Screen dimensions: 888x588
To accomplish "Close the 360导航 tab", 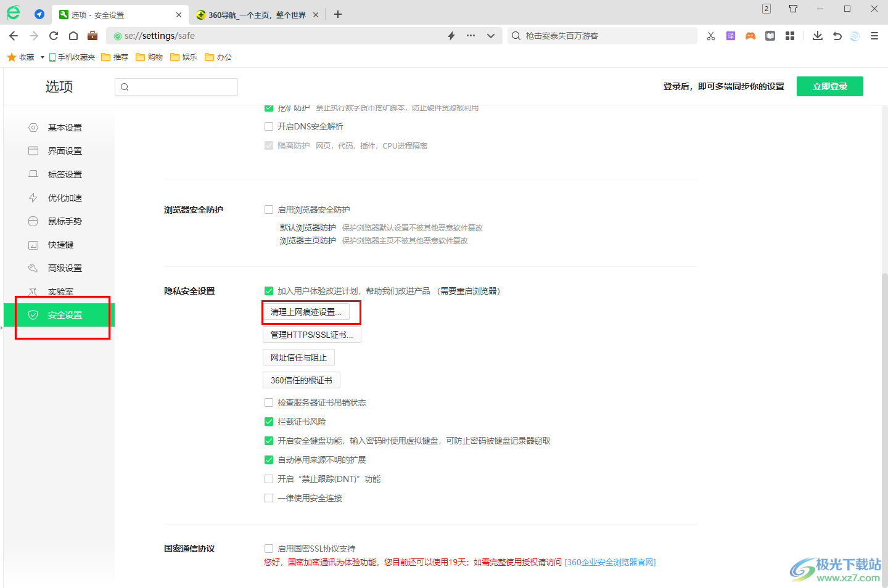I will tap(316, 15).
